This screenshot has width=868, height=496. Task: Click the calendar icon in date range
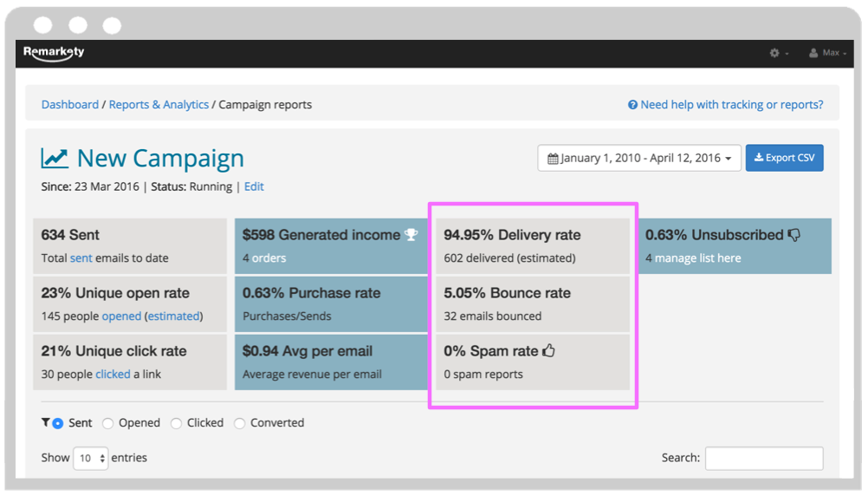point(553,159)
